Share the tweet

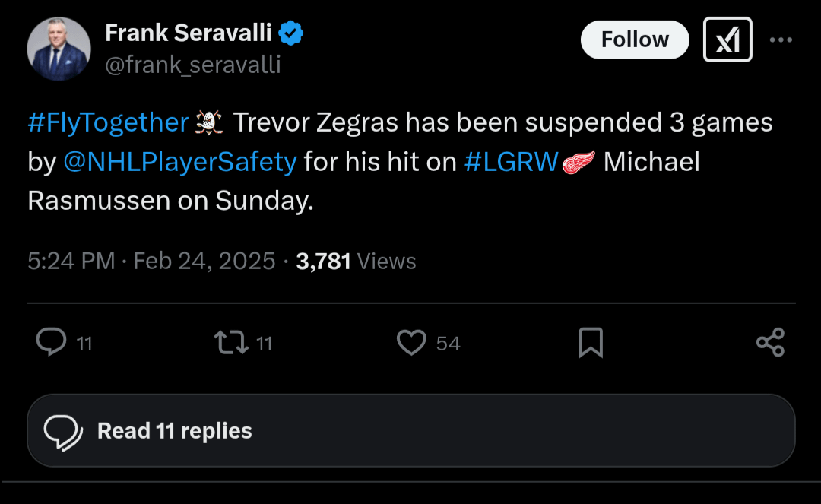pos(771,343)
